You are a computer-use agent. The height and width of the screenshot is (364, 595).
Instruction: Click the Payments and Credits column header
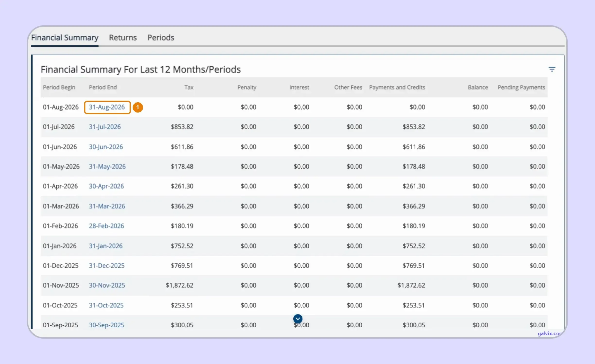(x=397, y=87)
